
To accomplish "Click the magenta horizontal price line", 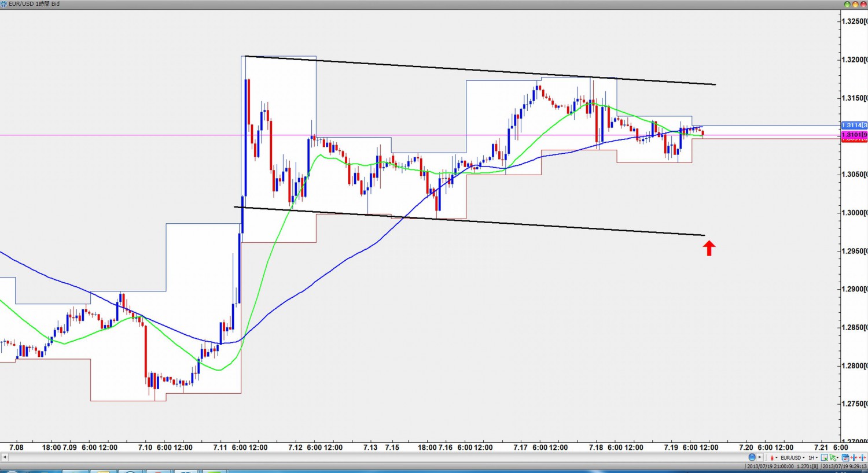I will point(174,135).
